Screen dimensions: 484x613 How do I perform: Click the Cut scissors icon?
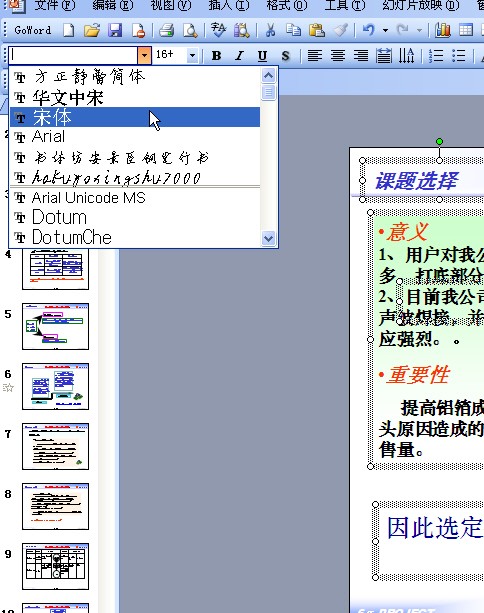(x=270, y=30)
